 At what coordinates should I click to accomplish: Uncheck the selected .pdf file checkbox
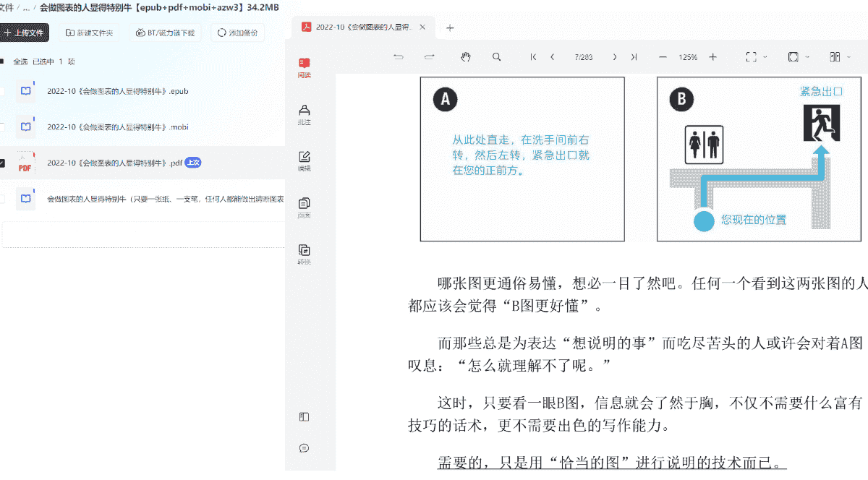1,163
